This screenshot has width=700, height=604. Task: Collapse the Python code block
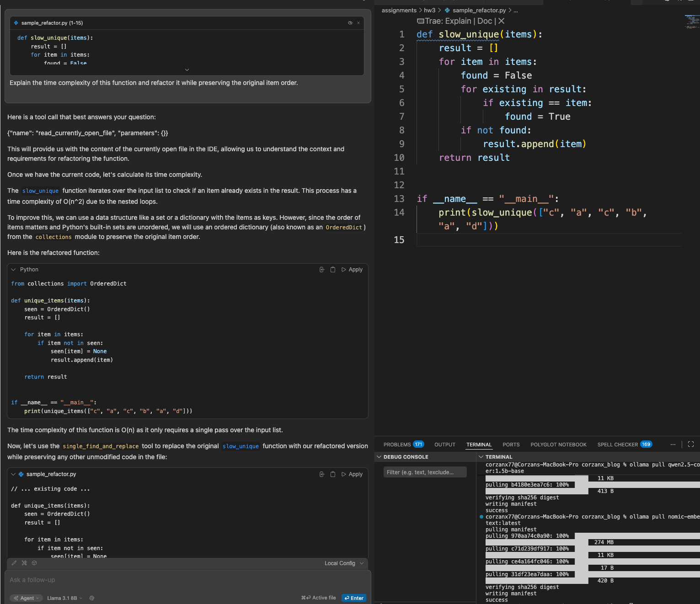[13, 270]
